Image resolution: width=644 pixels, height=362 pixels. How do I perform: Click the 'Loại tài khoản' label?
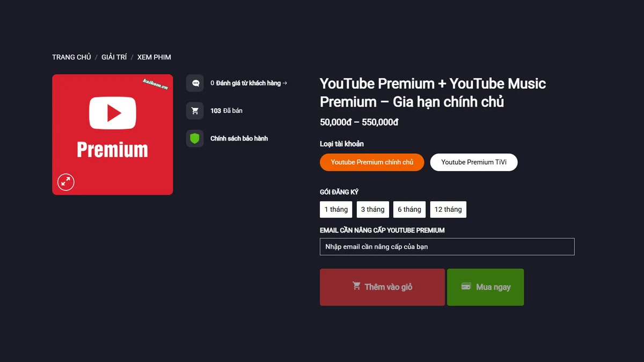(342, 144)
